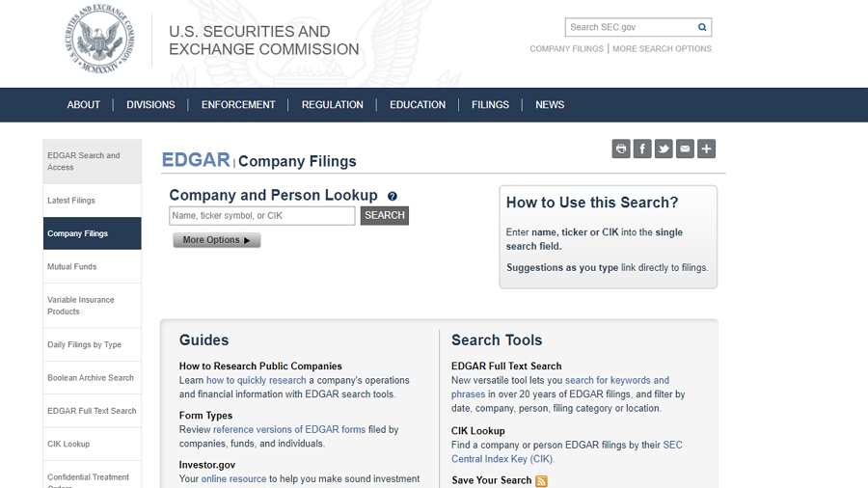The height and width of the screenshot is (488, 868).
Task: Select Boolean Archive Search in sidebar
Action: point(92,377)
